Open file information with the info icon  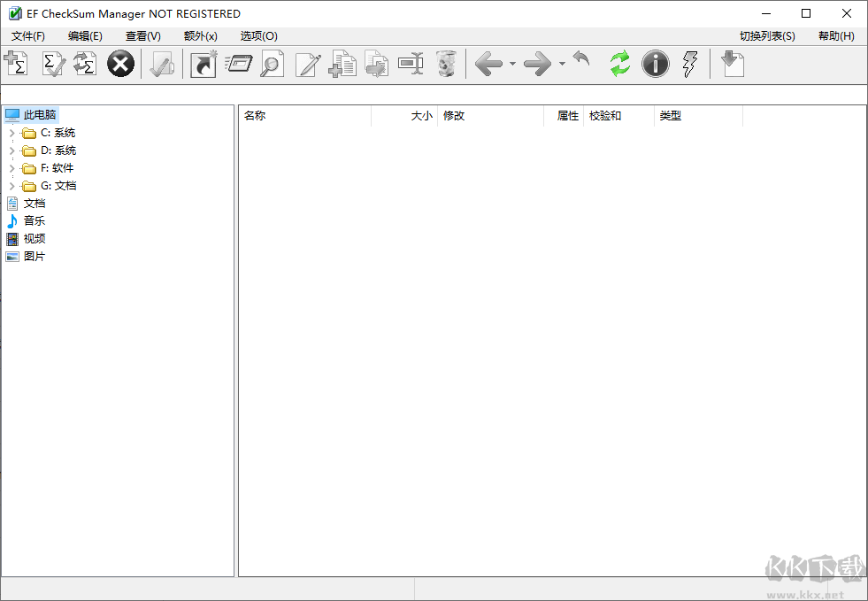[656, 64]
